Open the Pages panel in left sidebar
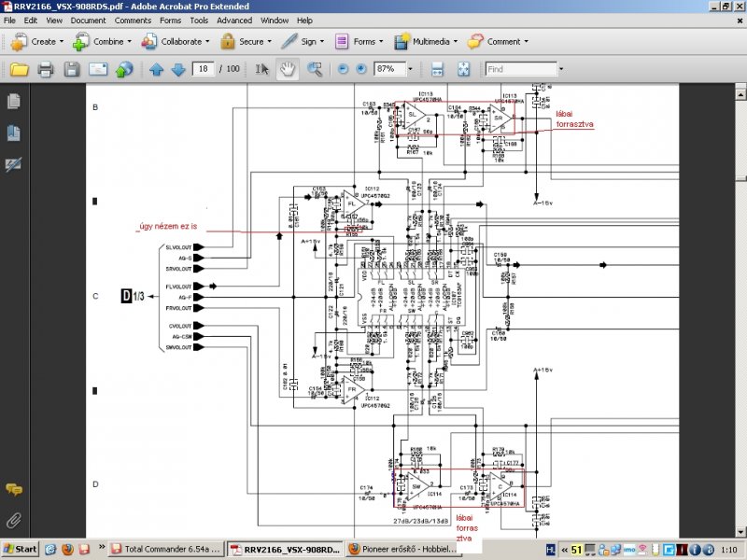747x560 pixels. [13, 101]
